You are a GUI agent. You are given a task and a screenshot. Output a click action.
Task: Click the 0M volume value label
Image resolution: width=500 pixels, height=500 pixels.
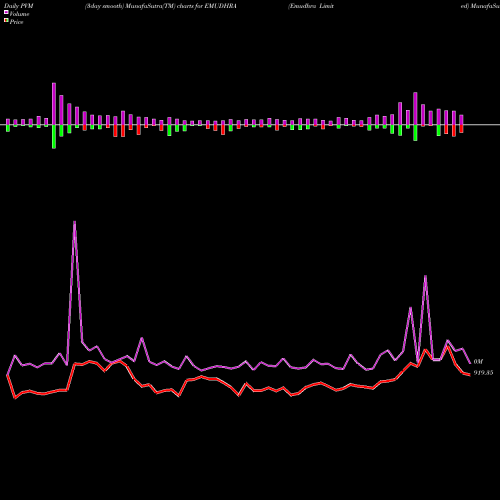point(478,362)
